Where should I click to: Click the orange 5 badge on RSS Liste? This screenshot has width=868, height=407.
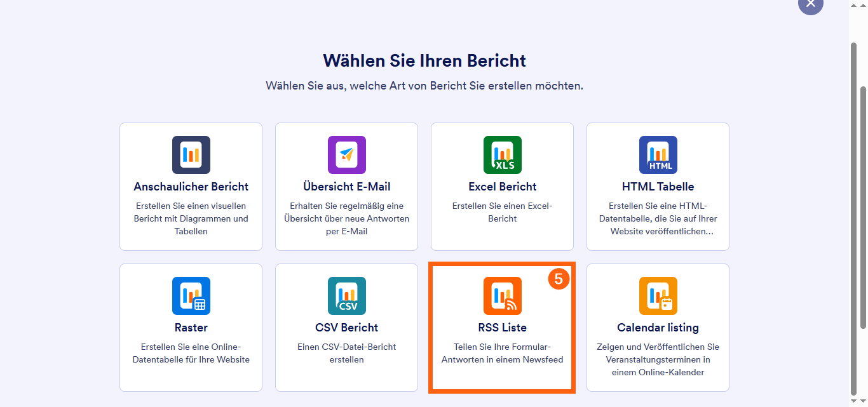[559, 279]
